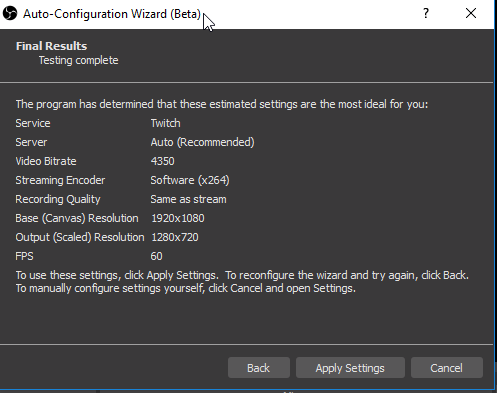Click the Apply Settings button
Screen dimensions: 497x393
(x=350, y=368)
